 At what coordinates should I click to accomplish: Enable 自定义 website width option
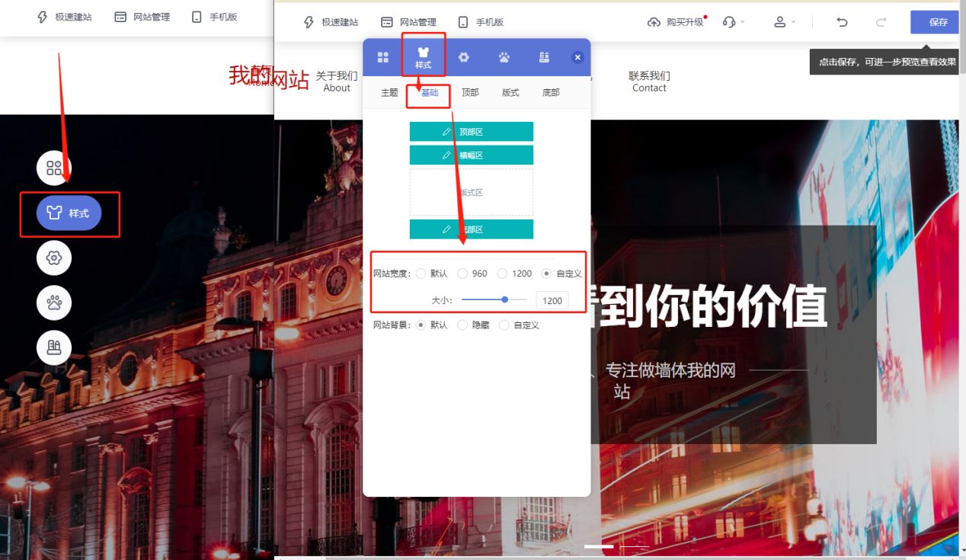(x=546, y=273)
